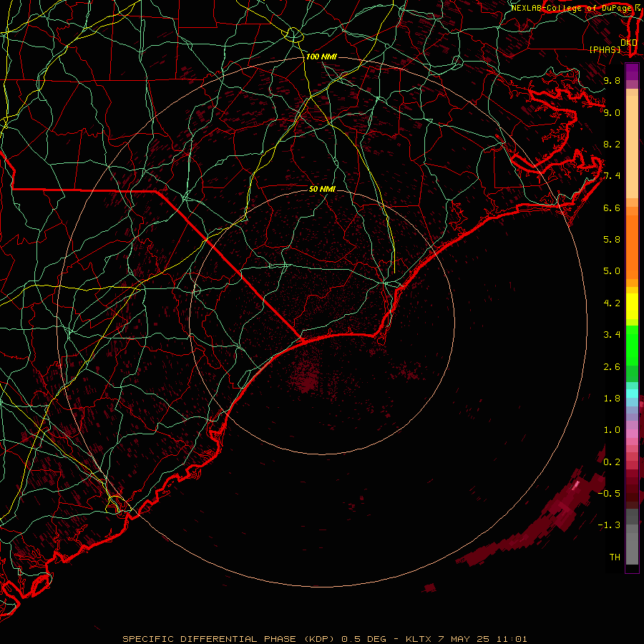
Task: Pick the pink segment of the color bar
Action: coord(632,434)
